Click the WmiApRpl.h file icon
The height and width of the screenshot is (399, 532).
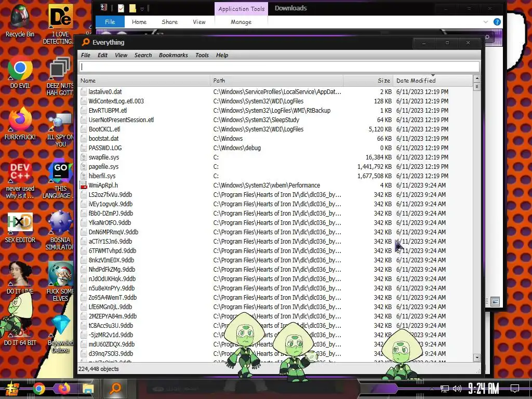(x=84, y=185)
